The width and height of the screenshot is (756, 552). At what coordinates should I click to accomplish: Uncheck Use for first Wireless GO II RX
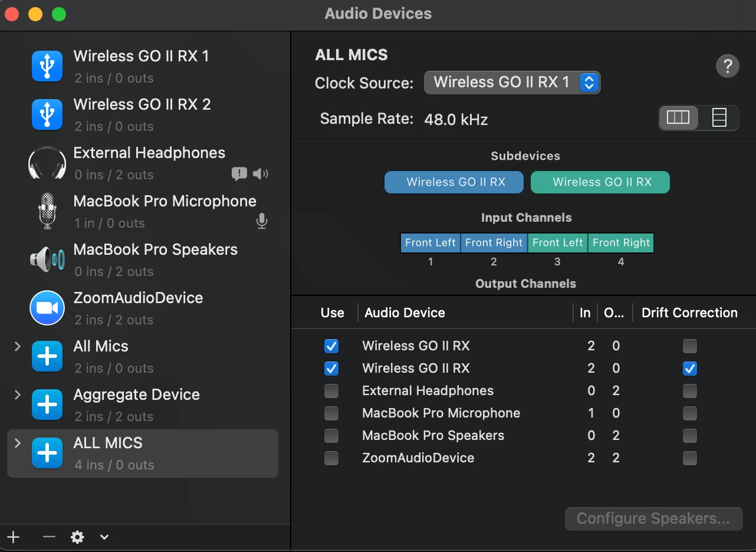coord(331,346)
